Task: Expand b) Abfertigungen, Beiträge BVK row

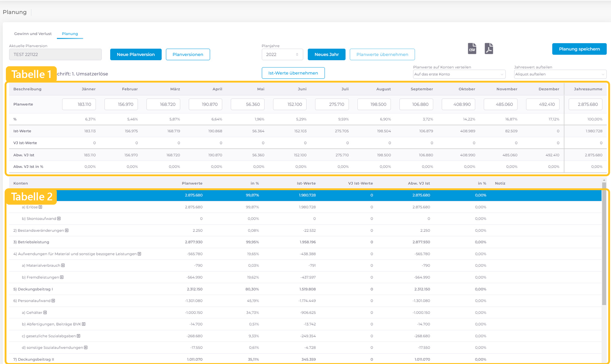Action: pos(84,324)
